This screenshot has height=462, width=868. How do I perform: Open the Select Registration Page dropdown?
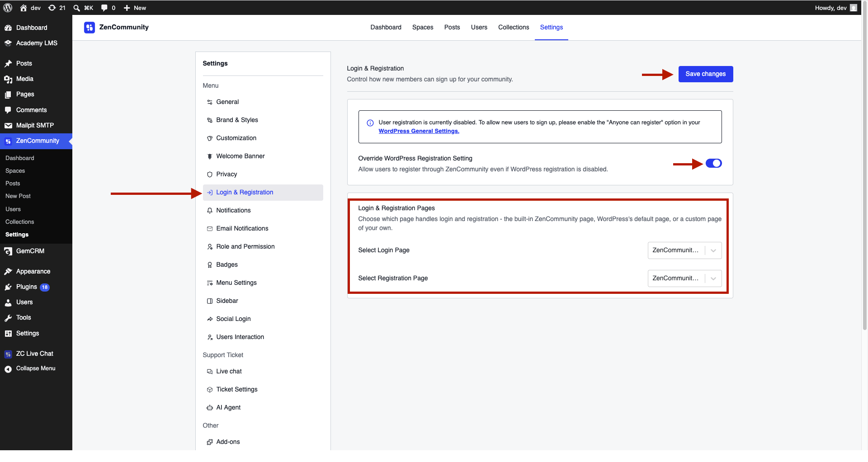pyautogui.click(x=684, y=278)
